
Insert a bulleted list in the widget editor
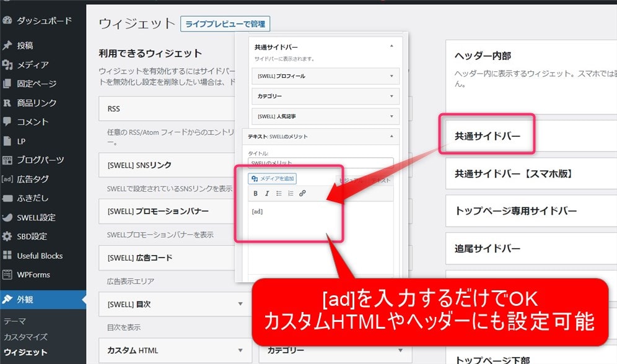[279, 193]
